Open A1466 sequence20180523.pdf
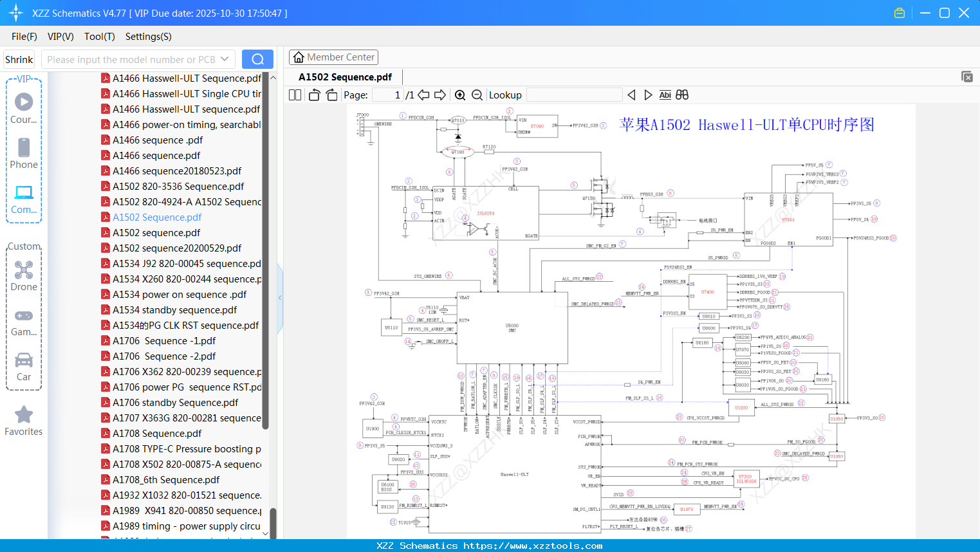 tap(177, 171)
